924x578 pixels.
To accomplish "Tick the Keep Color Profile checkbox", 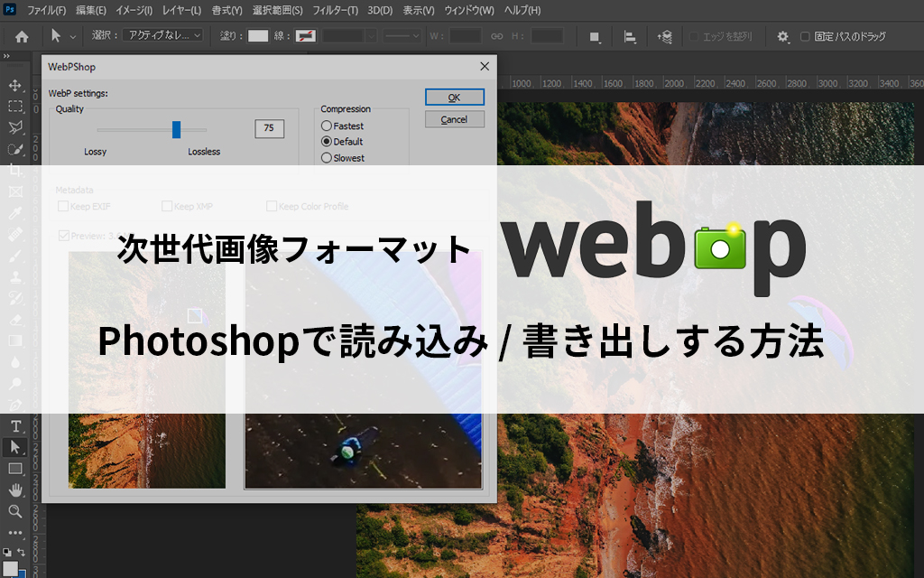I will [x=272, y=206].
